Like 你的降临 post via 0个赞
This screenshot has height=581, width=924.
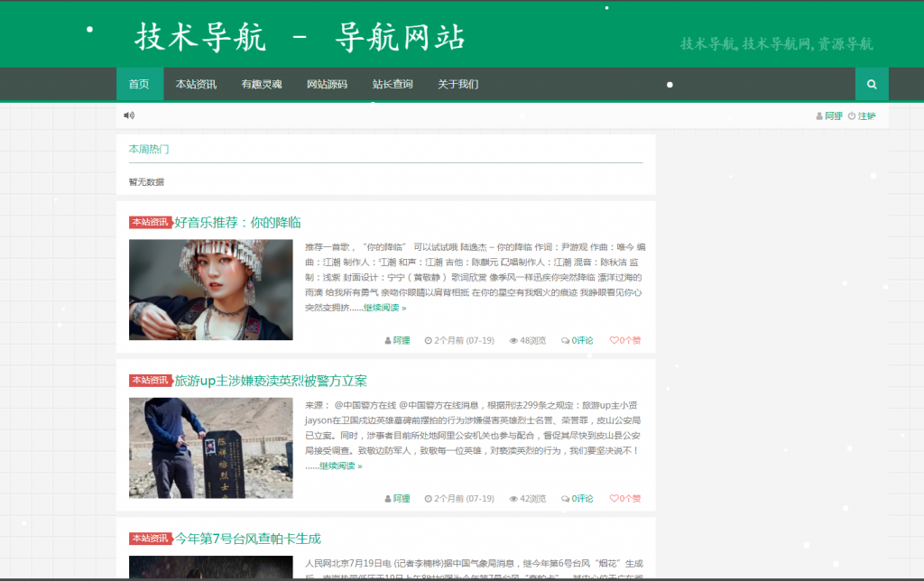[x=630, y=341]
